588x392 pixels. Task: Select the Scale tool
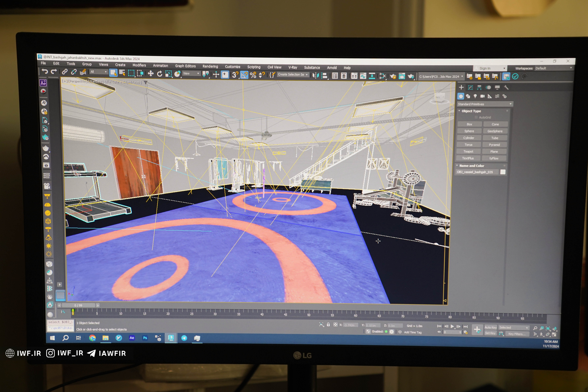point(168,74)
